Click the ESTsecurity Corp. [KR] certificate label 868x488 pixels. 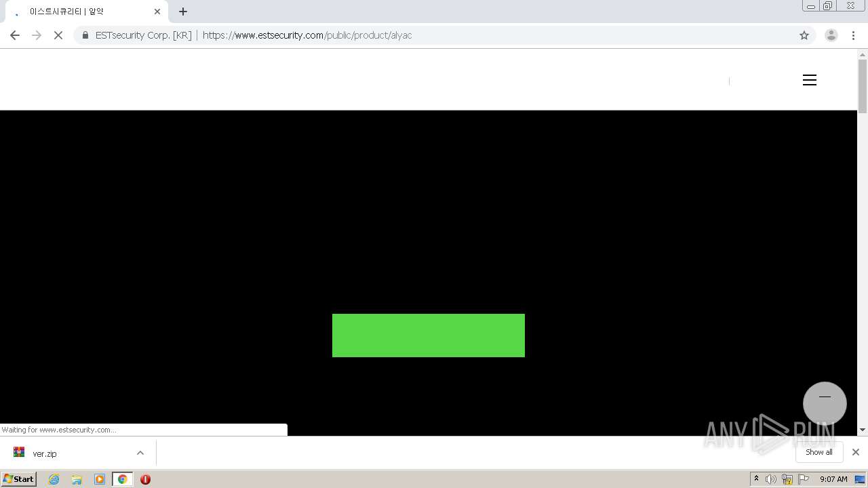tap(143, 35)
